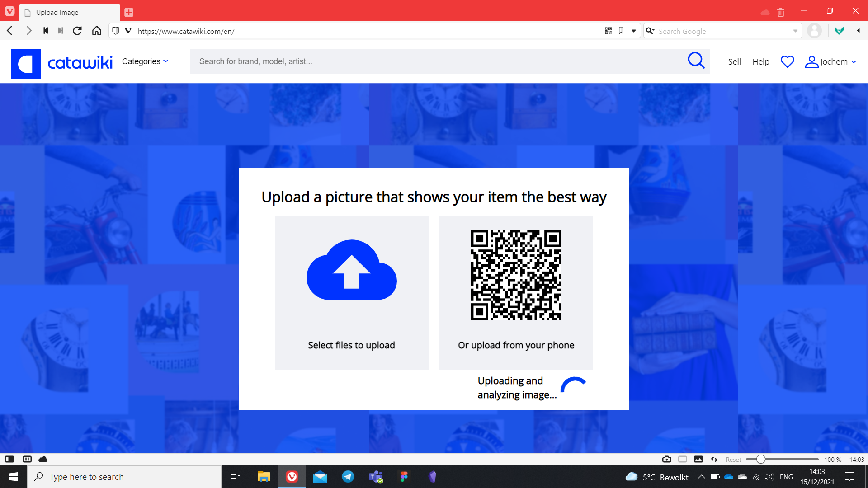
Task: Expand the search field history dropdown
Action: [x=795, y=31]
